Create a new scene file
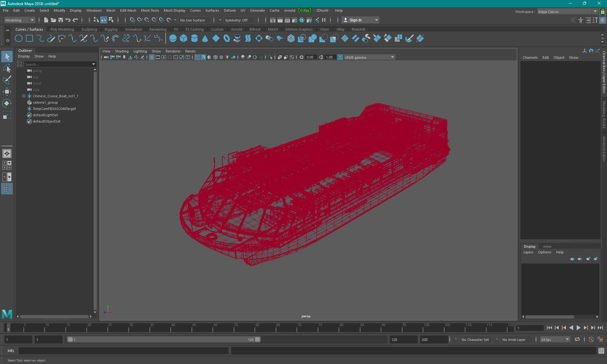 click(x=46, y=20)
